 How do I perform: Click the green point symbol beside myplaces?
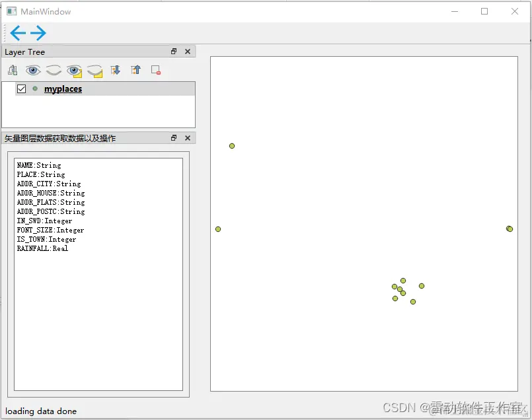tap(35, 88)
